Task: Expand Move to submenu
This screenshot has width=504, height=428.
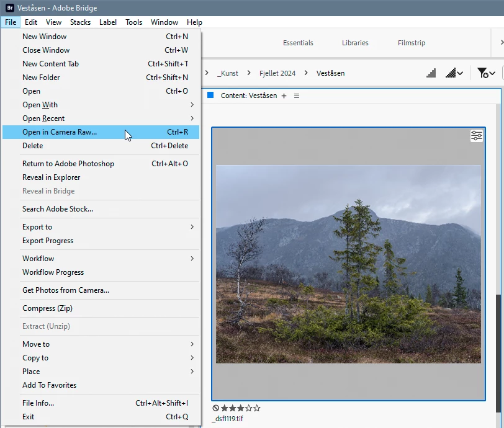Action: [192, 344]
